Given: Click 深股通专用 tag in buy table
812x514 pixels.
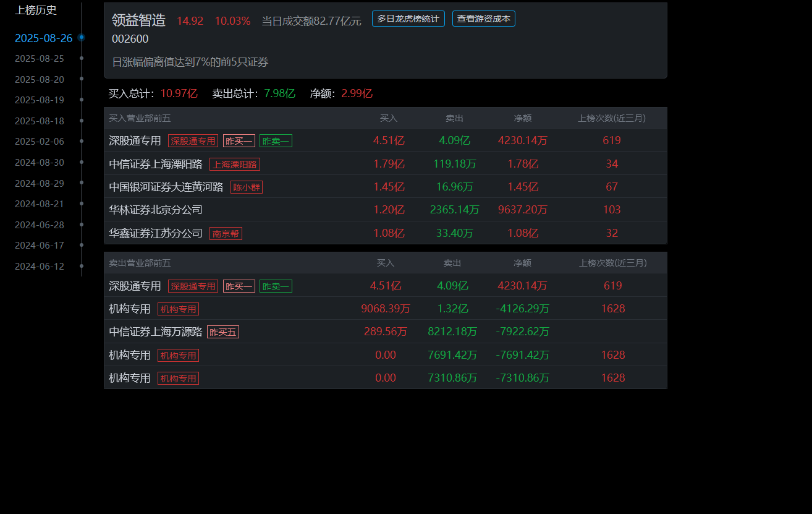Looking at the screenshot, I should point(193,140).
